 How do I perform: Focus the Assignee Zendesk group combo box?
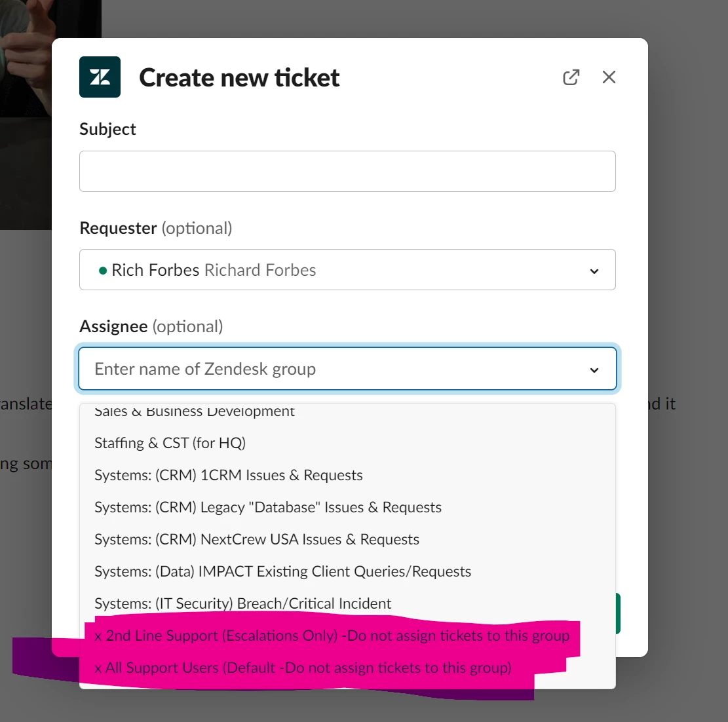pyautogui.click(x=347, y=369)
